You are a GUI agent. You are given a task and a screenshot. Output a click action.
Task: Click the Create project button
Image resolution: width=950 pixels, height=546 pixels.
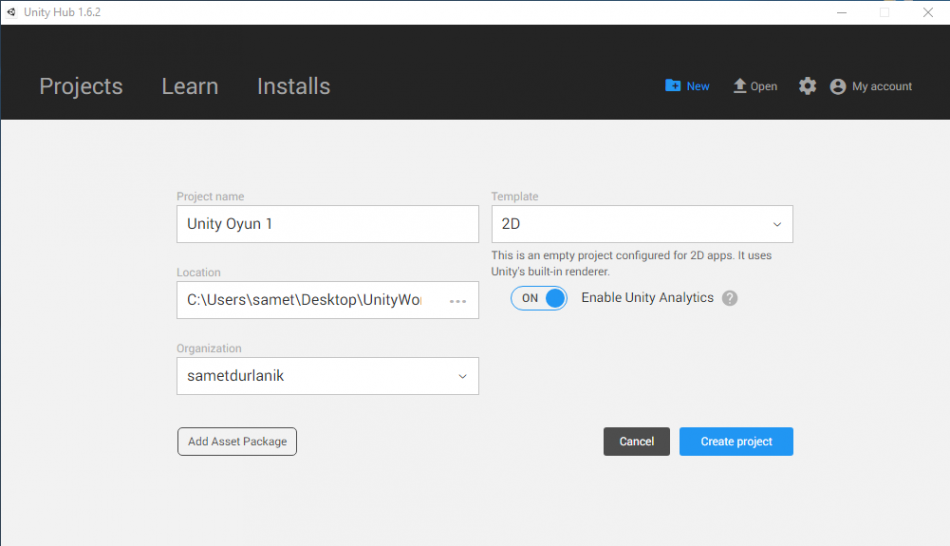(x=736, y=442)
